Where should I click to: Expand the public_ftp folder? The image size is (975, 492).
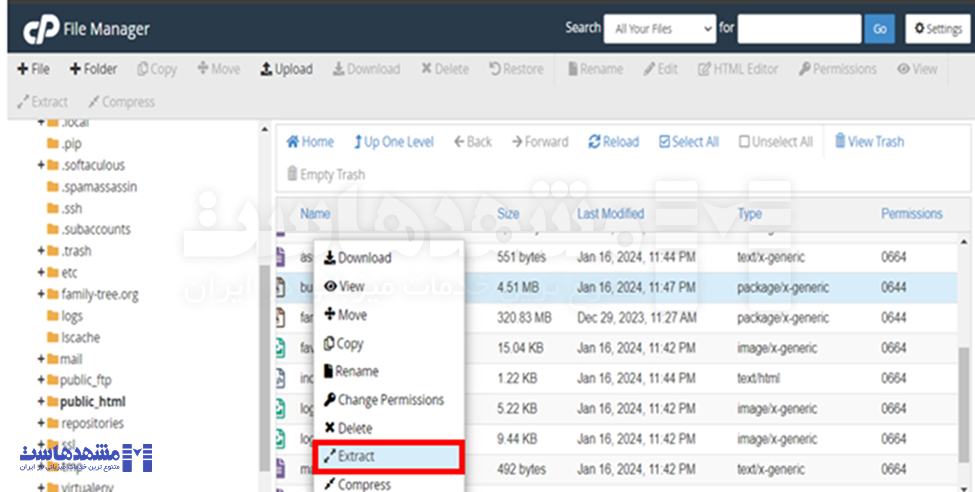[x=41, y=380]
